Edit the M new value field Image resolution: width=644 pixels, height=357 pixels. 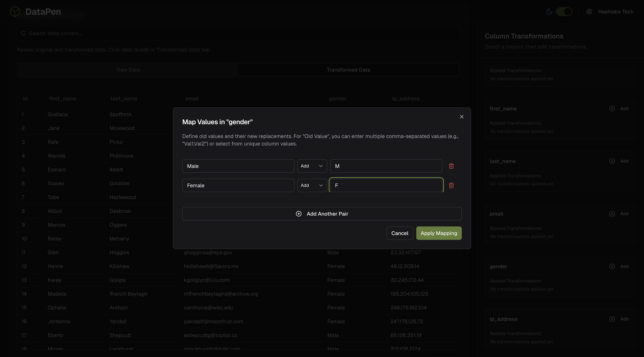386,166
